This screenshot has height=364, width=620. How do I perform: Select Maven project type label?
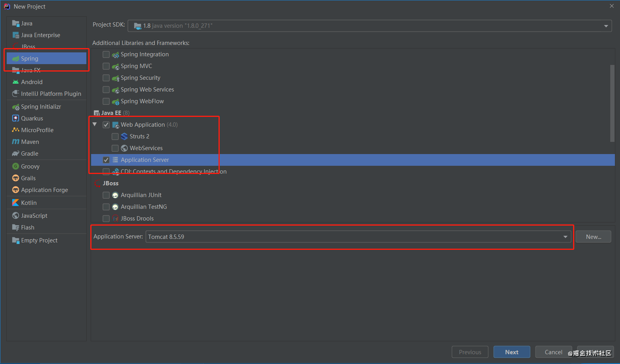(x=30, y=142)
